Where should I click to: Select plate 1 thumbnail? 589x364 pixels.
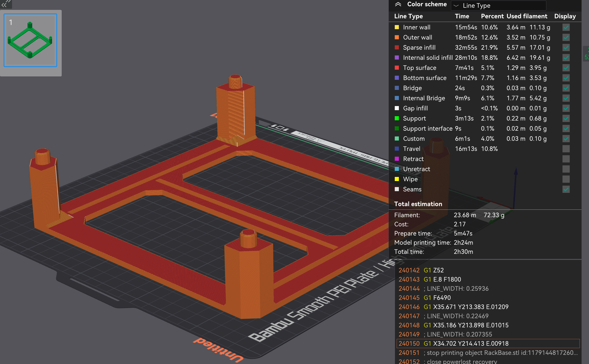30,40
